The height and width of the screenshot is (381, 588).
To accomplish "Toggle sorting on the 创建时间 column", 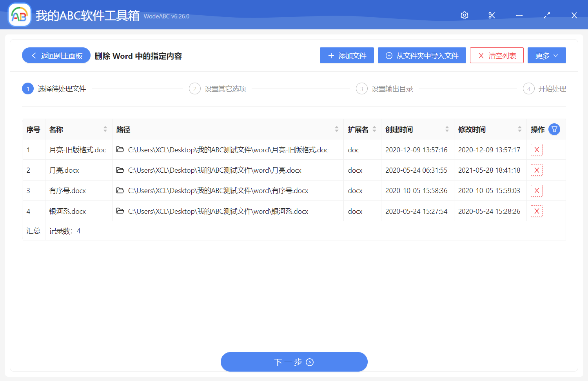I will tap(447, 129).
